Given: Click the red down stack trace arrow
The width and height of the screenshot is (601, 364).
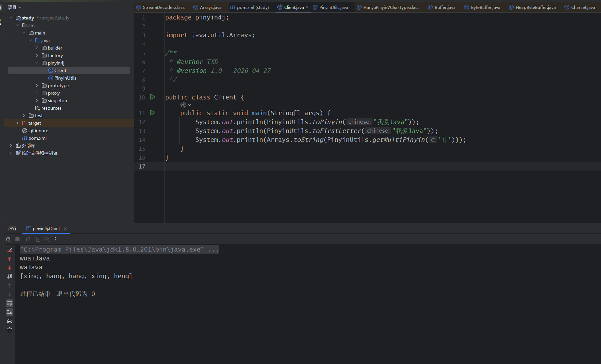Looking at the screenshot, I should coord(10,268).
